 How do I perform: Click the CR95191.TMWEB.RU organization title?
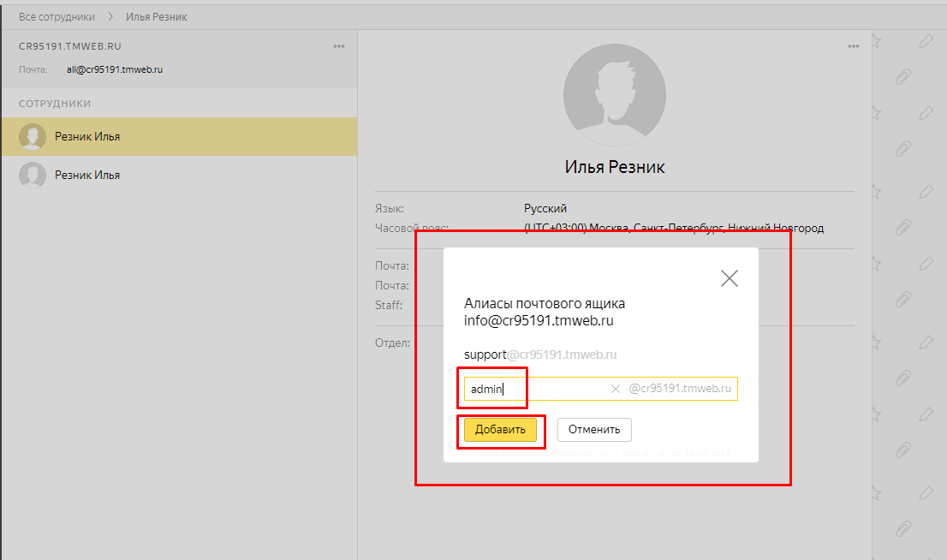(x=70, y=46)
